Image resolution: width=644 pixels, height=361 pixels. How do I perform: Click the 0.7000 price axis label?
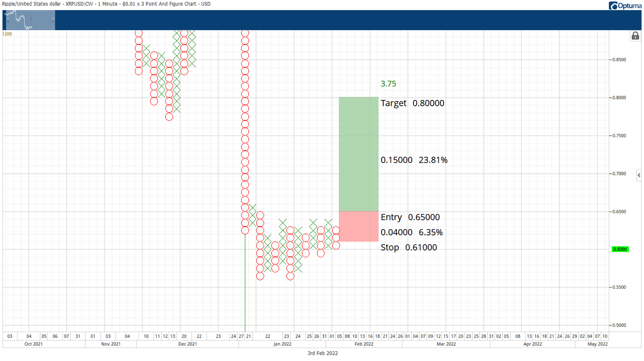tap(619, 174)
